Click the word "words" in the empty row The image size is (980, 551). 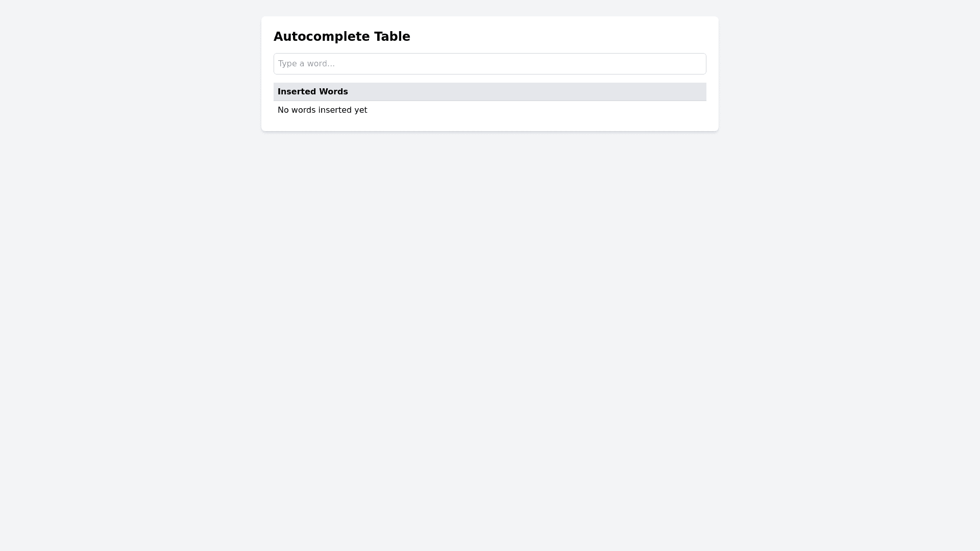pos(303,110)
